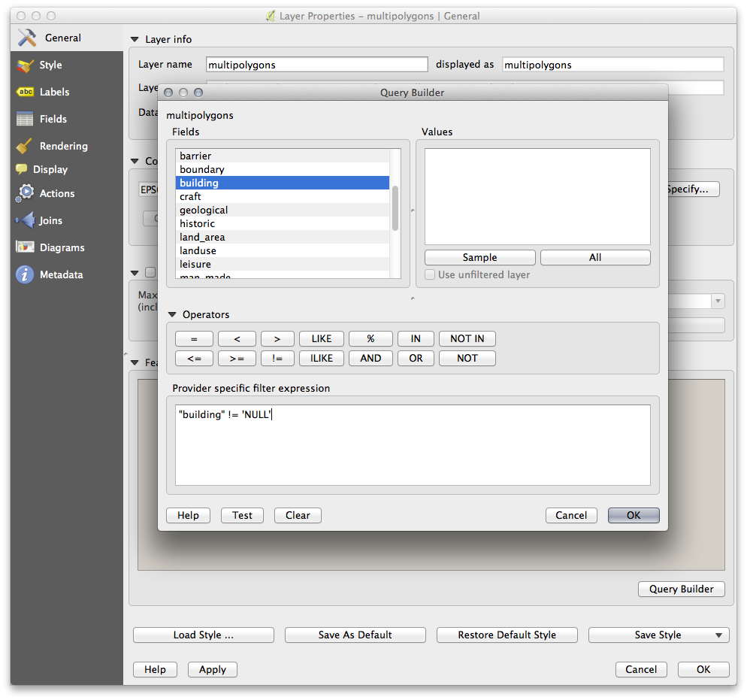Image resolution: width=747 pixels, height=700 pixels.
Task: Open the Metadata info icon
Action: point(26,274)
